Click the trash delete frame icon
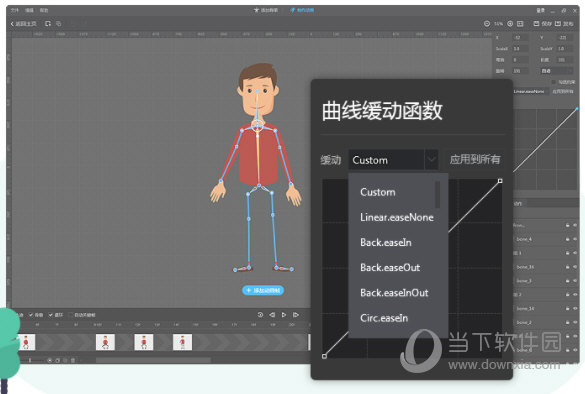Viewport: 585px width, 394px height. pos(73,360)
